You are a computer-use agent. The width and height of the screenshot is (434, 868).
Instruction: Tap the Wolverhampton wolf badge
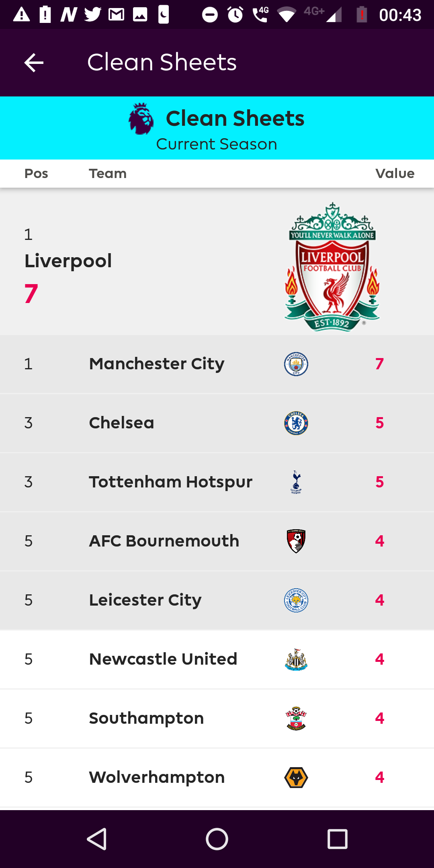coord(296,777)
